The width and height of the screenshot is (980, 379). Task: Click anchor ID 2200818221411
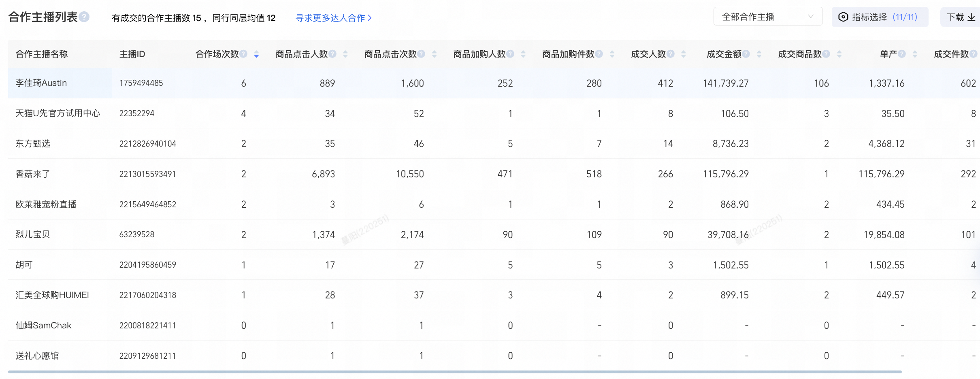click(x=147, y=326)
